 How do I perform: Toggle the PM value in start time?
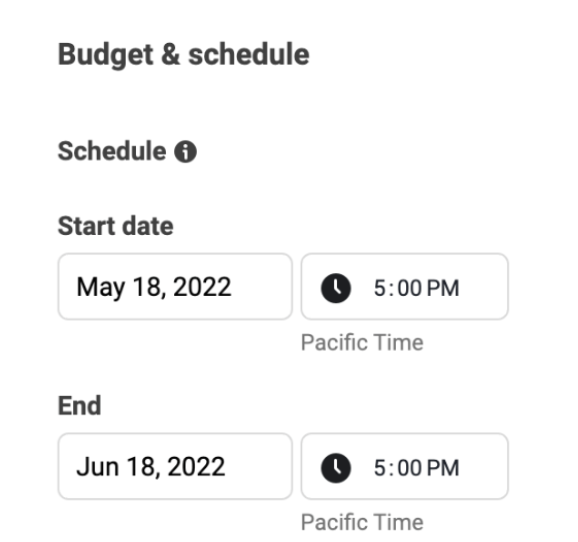click(443, 288)
